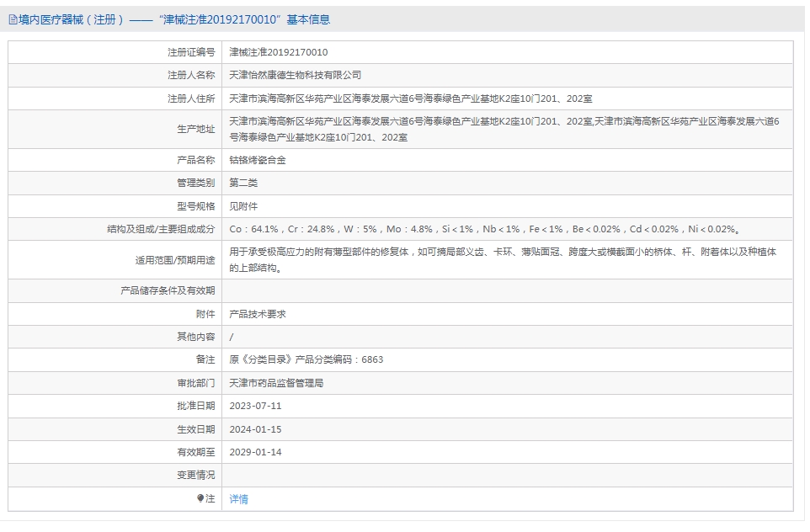The image size is (810, 532).
Task: Click the document icon before 境内医疗器械（注册）
Action: coord(12,19)
